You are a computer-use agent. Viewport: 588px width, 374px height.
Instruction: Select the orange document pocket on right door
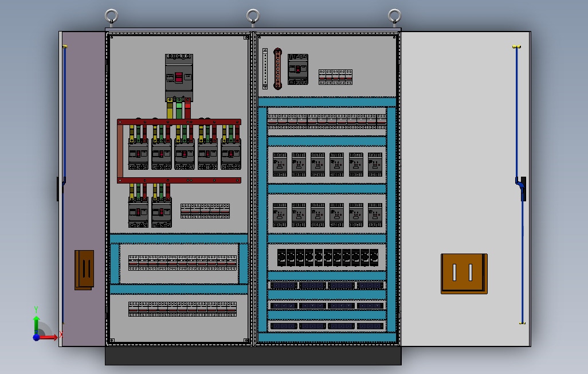pos(464,274)
